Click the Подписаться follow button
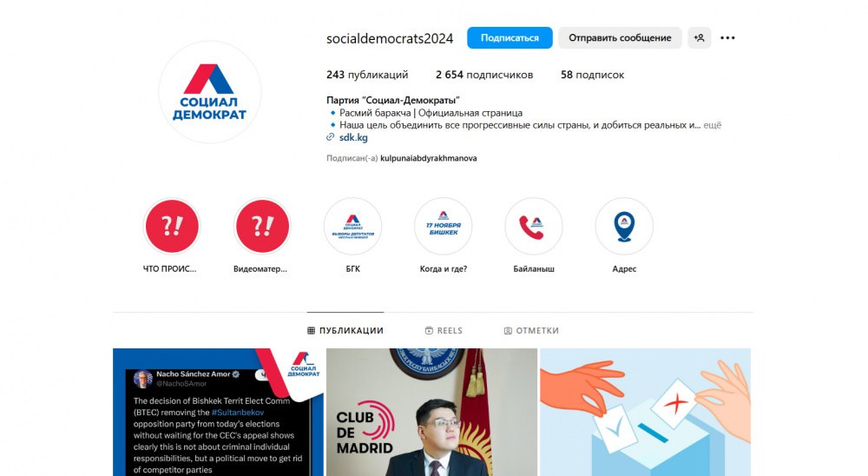 click(x=510, y=37)
